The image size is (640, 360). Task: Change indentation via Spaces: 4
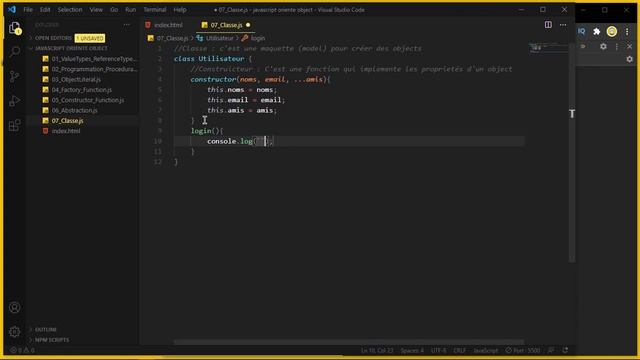412,350
